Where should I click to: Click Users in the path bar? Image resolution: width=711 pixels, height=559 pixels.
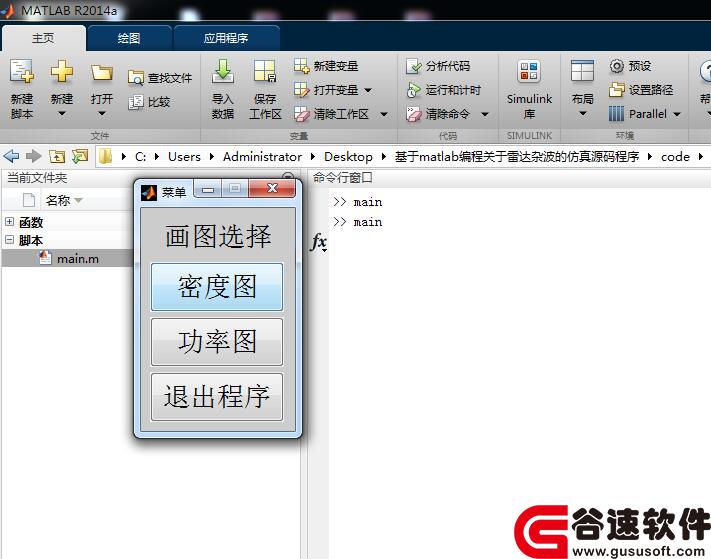click(x=184, y=156)
